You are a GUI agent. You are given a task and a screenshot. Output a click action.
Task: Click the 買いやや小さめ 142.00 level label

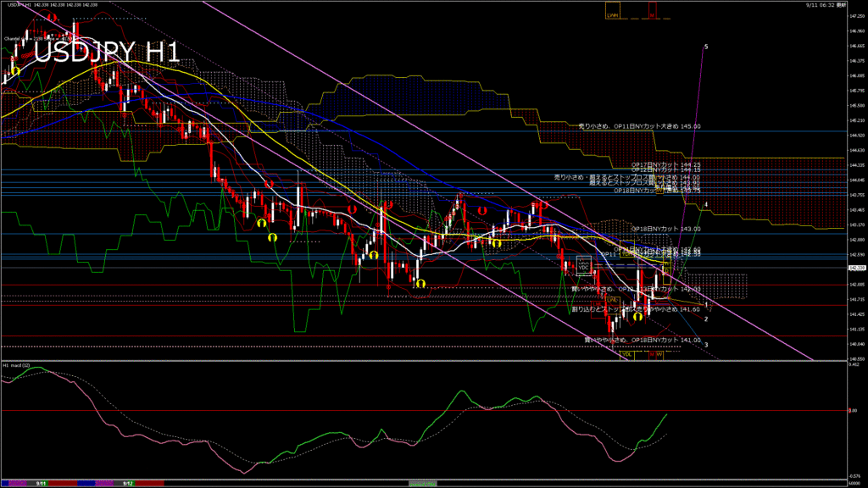point(636,289)
